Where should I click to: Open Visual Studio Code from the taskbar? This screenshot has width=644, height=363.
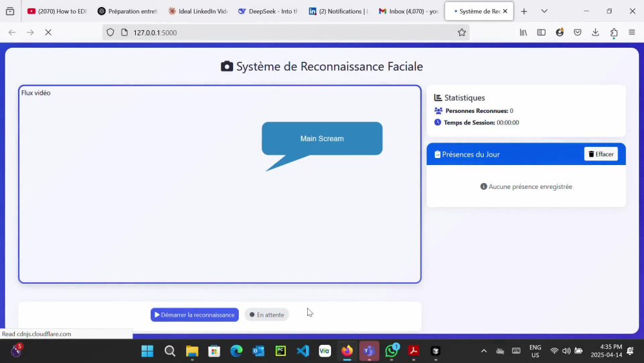(303, 351)
